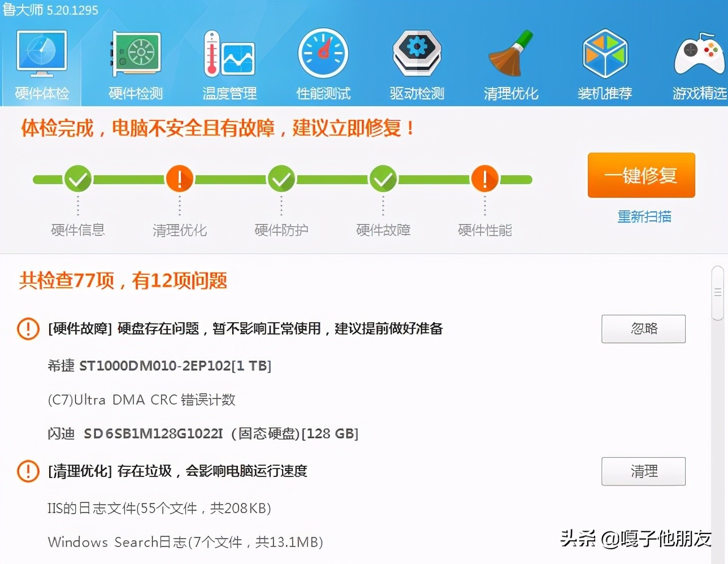Viewport: 728px width, 564px height.
Task: Click the orange exclamation above 清理优化 step
Action: pos(180,179)
